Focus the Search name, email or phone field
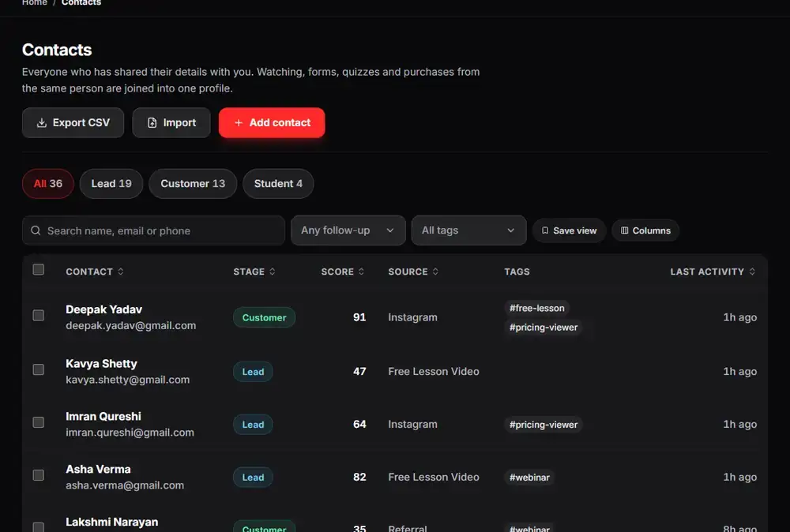Viewport: 790px width, 532px height. [x=154, y=230]
